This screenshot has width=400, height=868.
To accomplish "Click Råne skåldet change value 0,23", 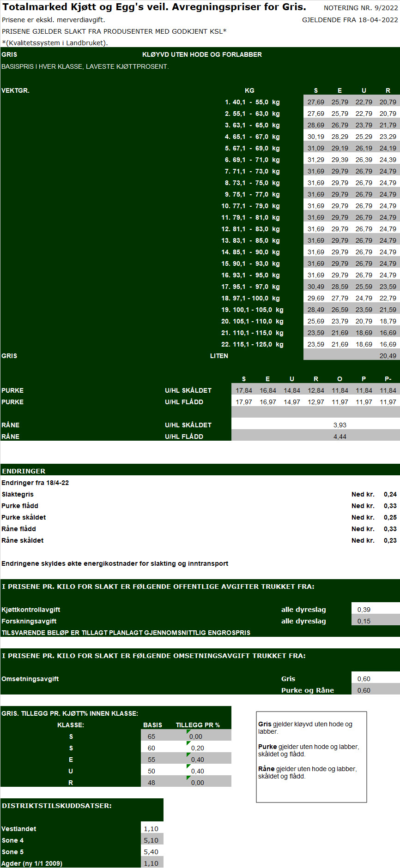I will [390, 540].
